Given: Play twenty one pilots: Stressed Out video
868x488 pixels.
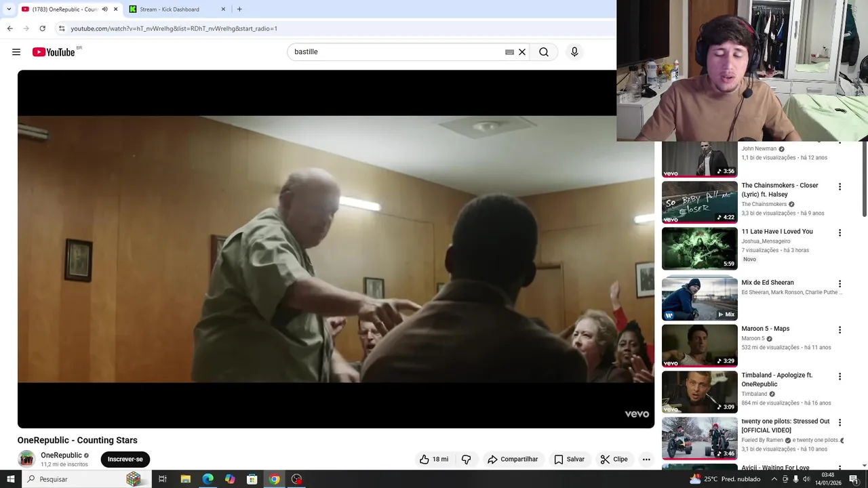Looking at the screenshot, I should click(x=699, y=438).
